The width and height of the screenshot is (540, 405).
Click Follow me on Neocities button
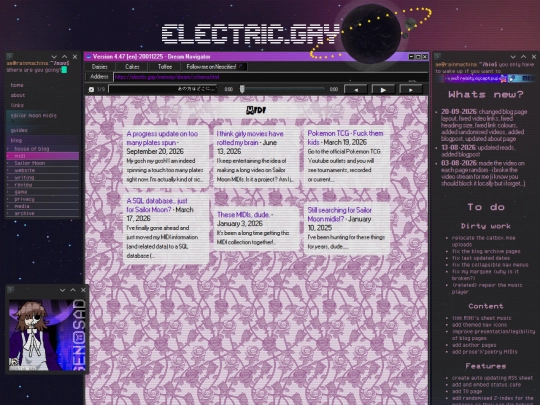214,67
